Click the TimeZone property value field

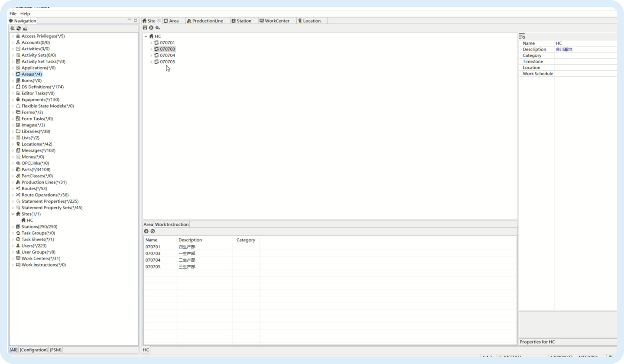pyautogui.click(x=585, y=62)
